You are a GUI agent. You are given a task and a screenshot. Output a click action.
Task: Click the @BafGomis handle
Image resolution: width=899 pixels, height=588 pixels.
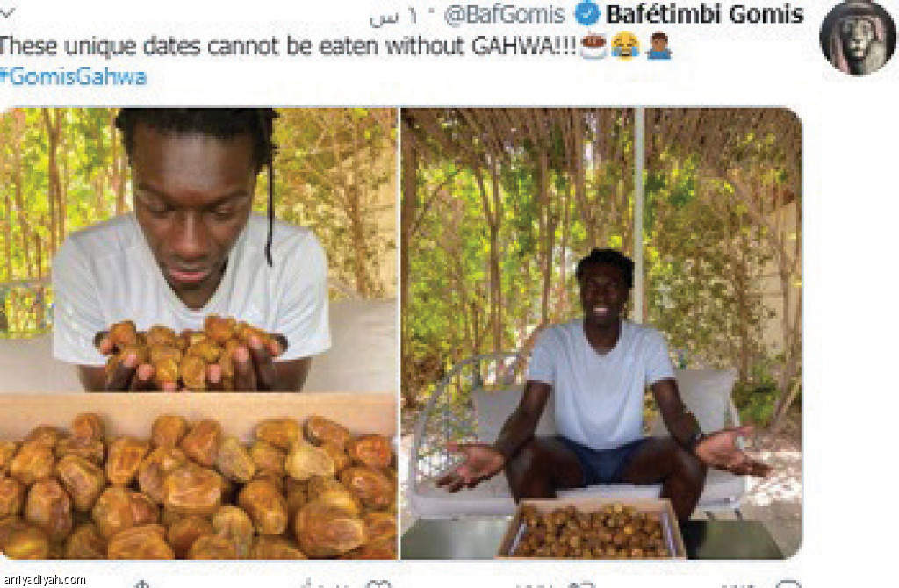tap(505, 15)
